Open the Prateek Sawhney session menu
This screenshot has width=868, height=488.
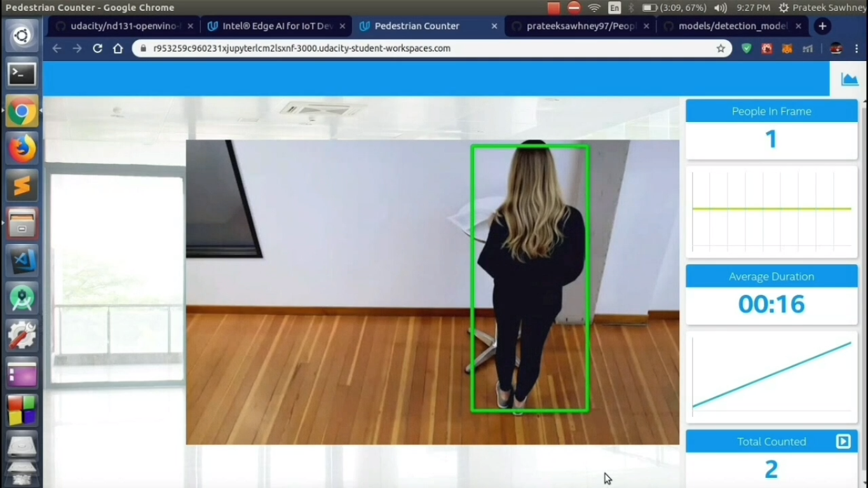[x=822, y=8]
